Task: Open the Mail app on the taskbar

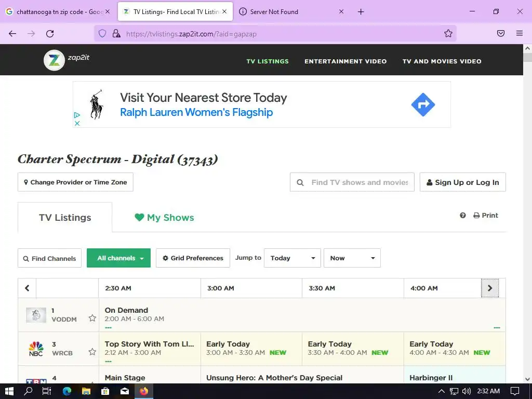Action: click(125, 391)
